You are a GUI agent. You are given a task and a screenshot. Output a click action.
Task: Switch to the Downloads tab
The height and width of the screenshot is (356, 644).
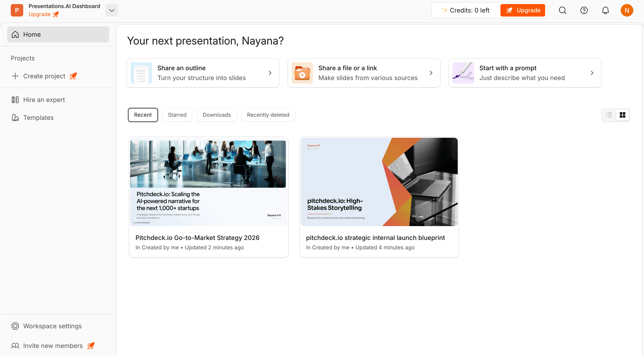[x=216, y=115]
